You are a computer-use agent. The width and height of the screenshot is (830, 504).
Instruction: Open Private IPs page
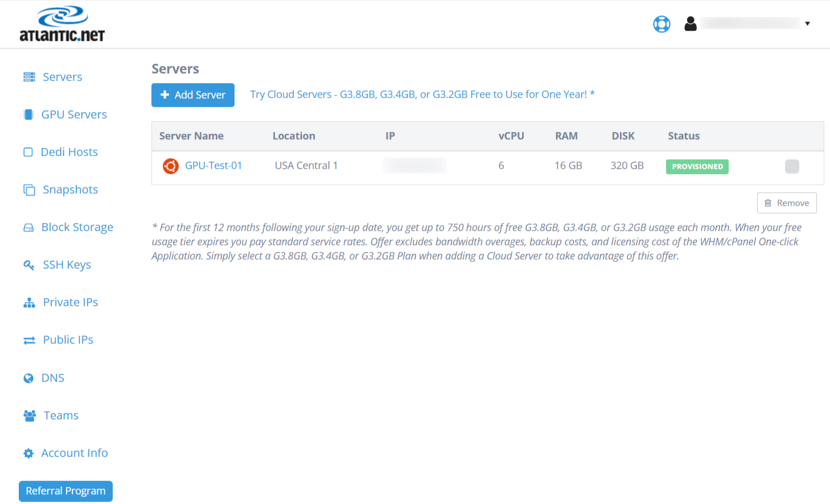pos(71,302)
